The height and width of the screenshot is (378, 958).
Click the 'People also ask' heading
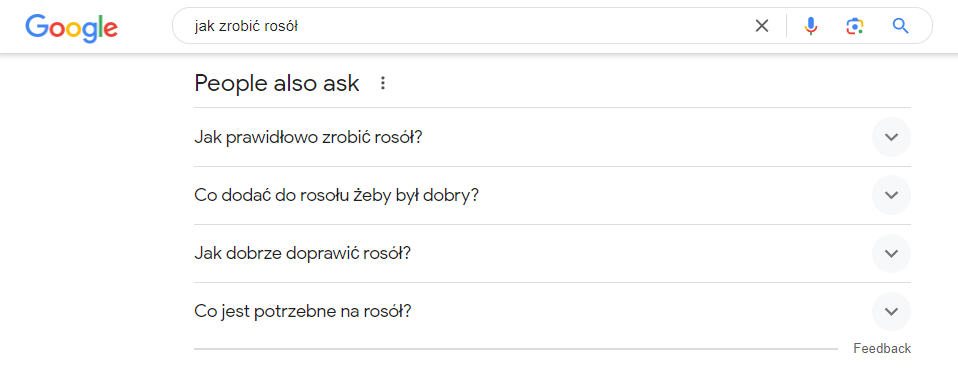tap(277, 84)
